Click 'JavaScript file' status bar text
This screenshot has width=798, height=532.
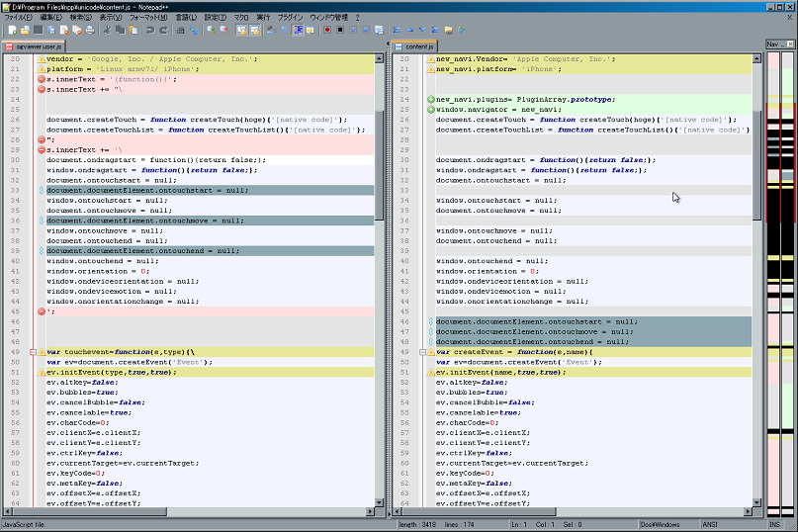click(24, 524)
